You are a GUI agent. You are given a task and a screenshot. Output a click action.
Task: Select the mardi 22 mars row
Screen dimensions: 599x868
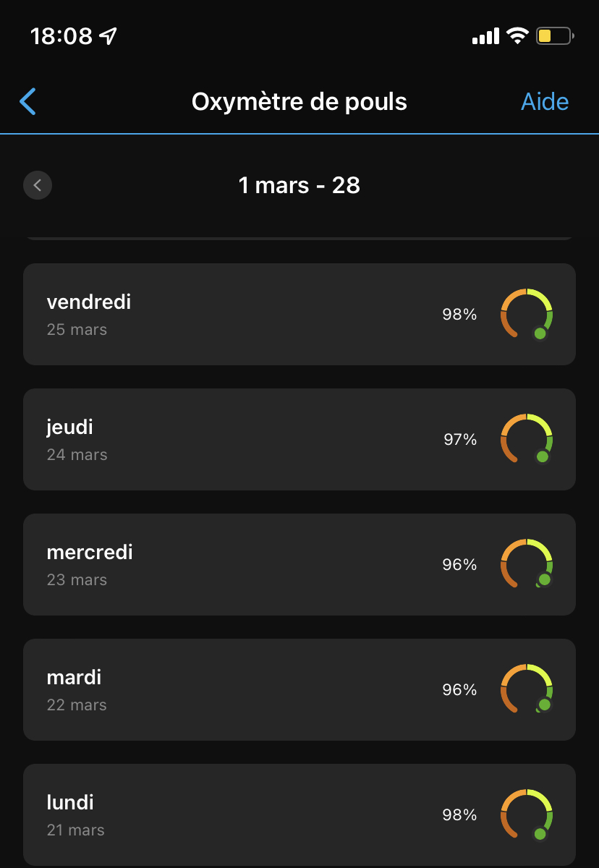tap(217, 689)
